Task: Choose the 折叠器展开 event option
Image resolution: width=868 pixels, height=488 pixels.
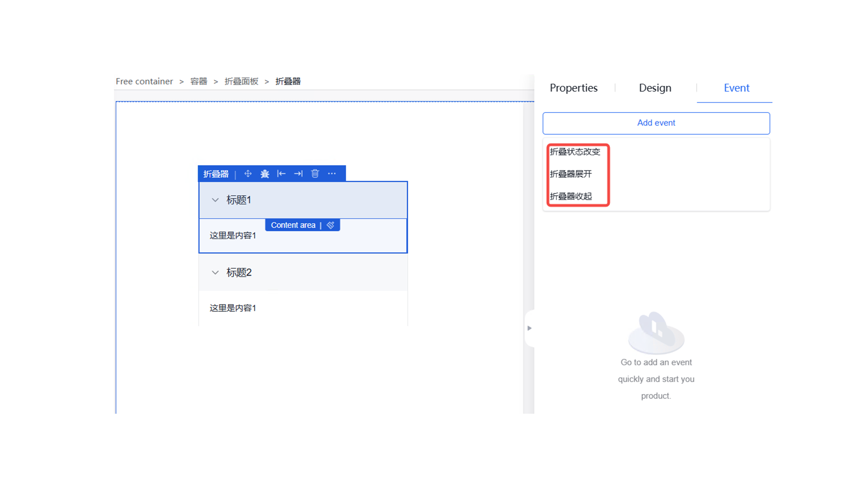Action: tap(571, 174)
